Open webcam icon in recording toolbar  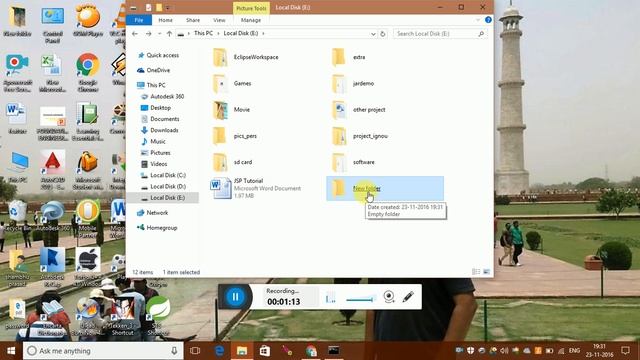(x=389, y=297)
